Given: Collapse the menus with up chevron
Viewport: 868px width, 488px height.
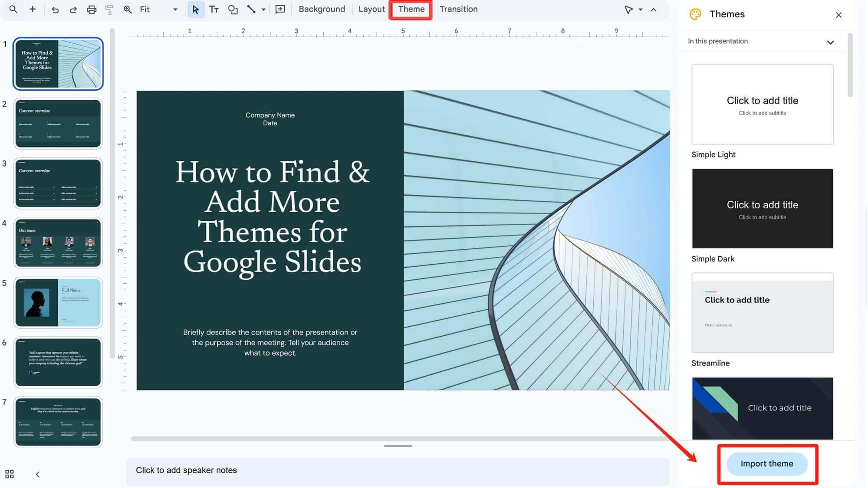Looking at the screenshot, I should point(654,9).
